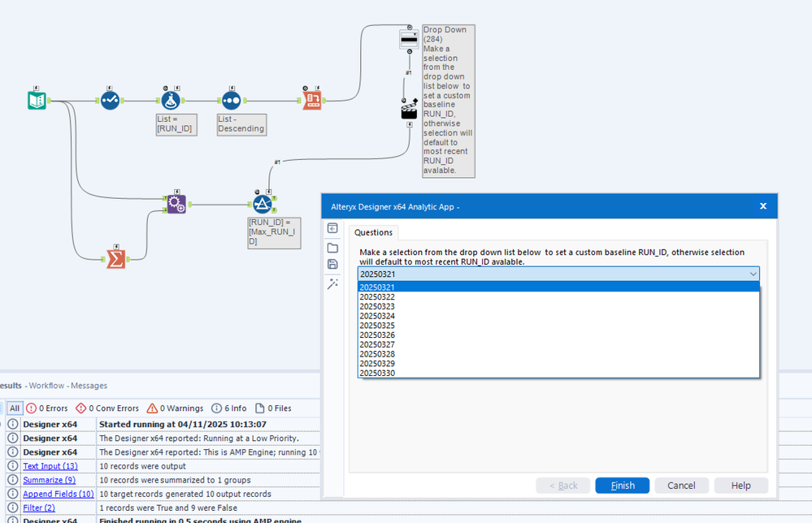812x523 pixels.
Task: Open the Text Input (13) message link
Action: (x=50, y=466)
